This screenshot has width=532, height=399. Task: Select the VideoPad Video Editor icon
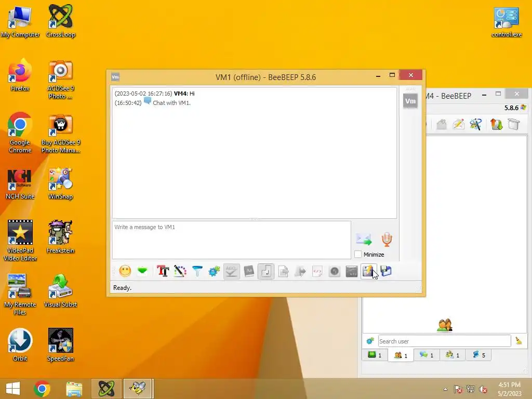tap(20, 241)
